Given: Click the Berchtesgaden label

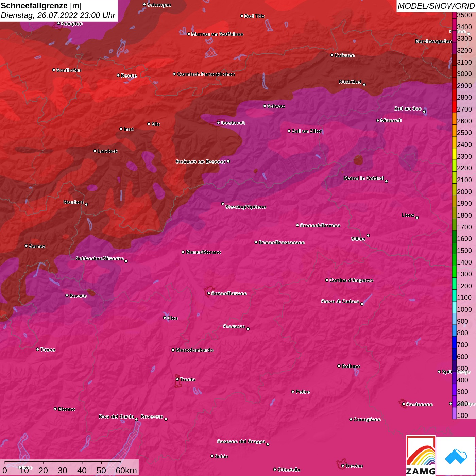Looking at the screenshot, I should point(434,41).
